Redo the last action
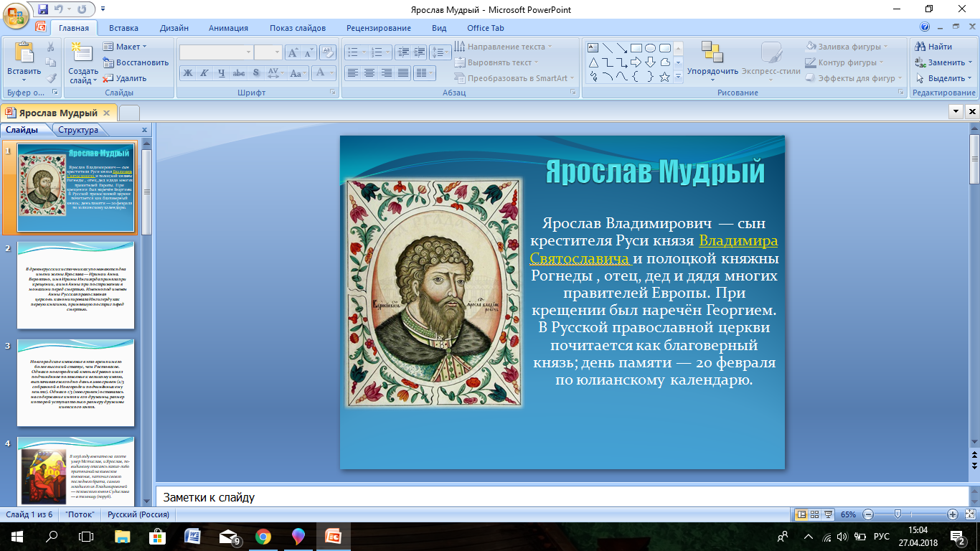This screenshot has width=980, height=551. point(81,9)
